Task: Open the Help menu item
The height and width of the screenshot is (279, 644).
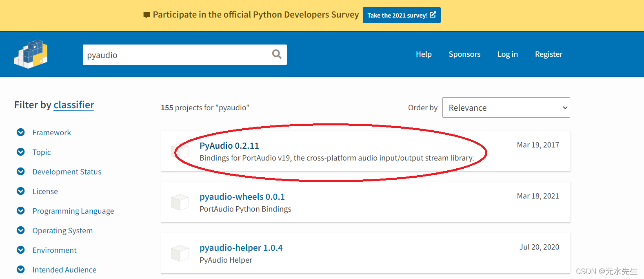Action: tap(424, 54)
